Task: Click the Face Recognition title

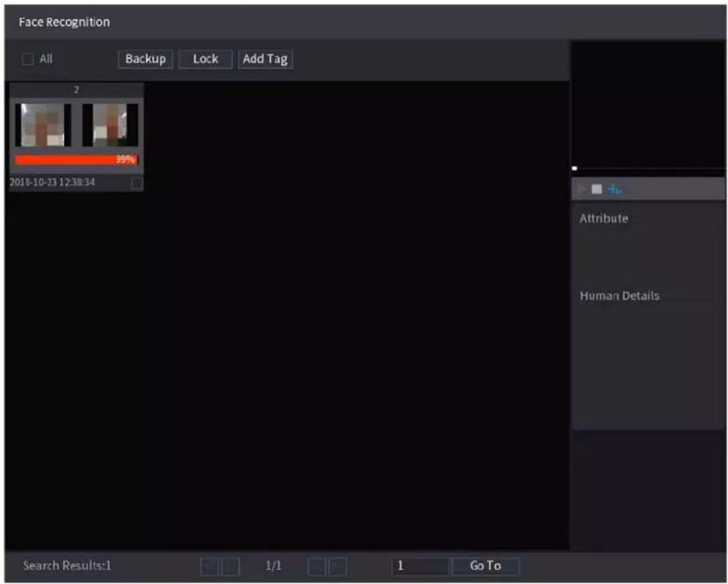Action: point(65,22)
